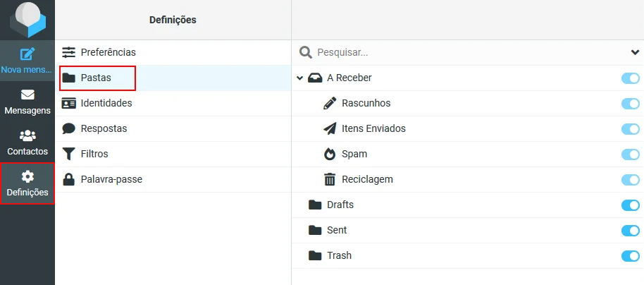Click the Spam flame icon
This screenshot has width=644, height=285.
pos(330,154)
